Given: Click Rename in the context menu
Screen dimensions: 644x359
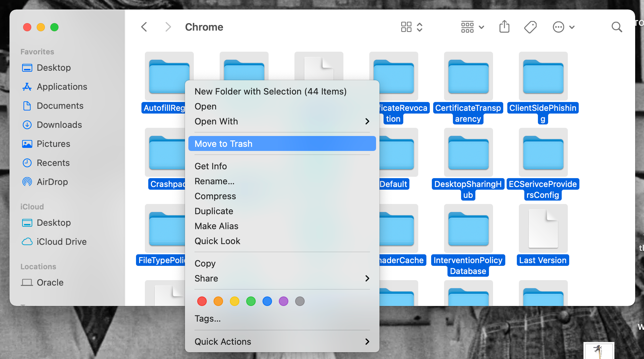Looking at the screenshot, I should [x=214, y=181].
